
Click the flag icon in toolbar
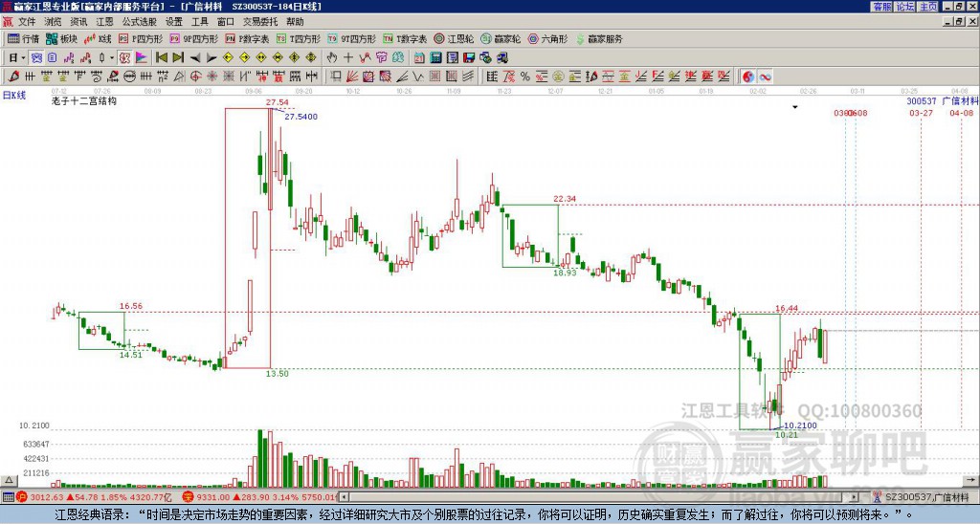click(x=142, y=57)
